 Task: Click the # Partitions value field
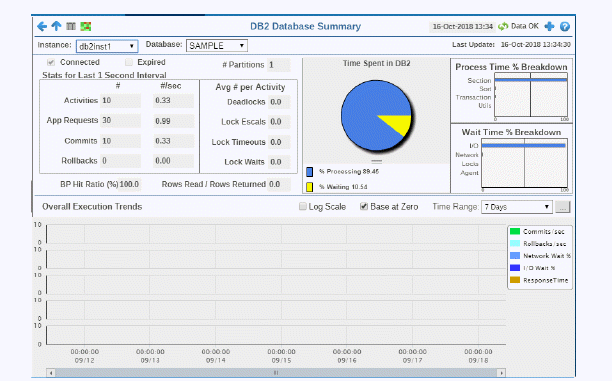279,65
